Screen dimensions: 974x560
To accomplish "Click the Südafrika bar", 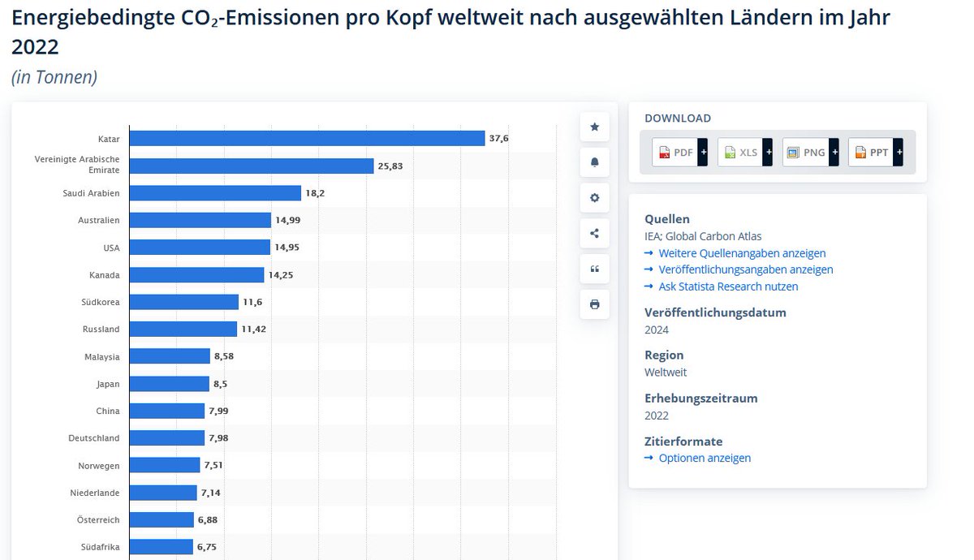I will tap(162, 547).
